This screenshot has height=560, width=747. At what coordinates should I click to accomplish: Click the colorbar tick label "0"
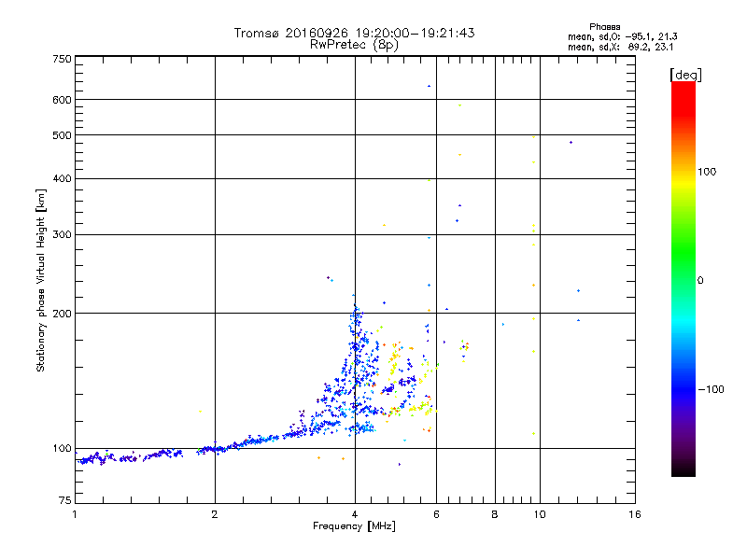699,281
